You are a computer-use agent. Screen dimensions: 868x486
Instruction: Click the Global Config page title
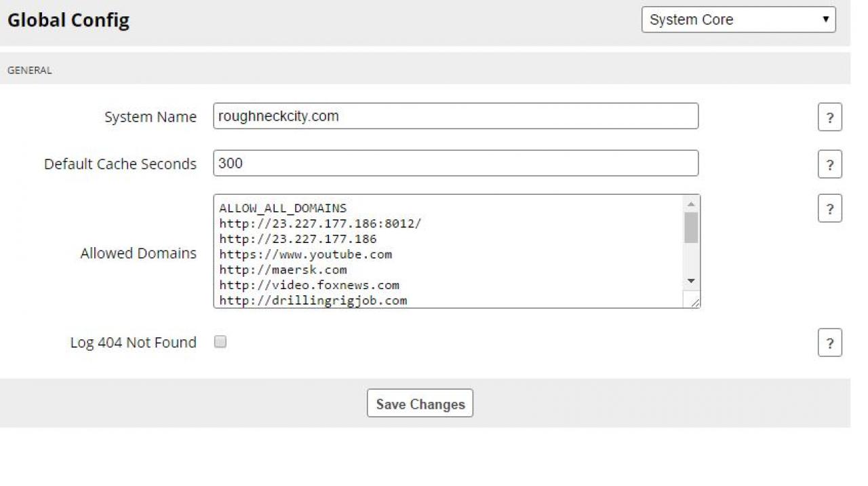(x=68, y=20)
